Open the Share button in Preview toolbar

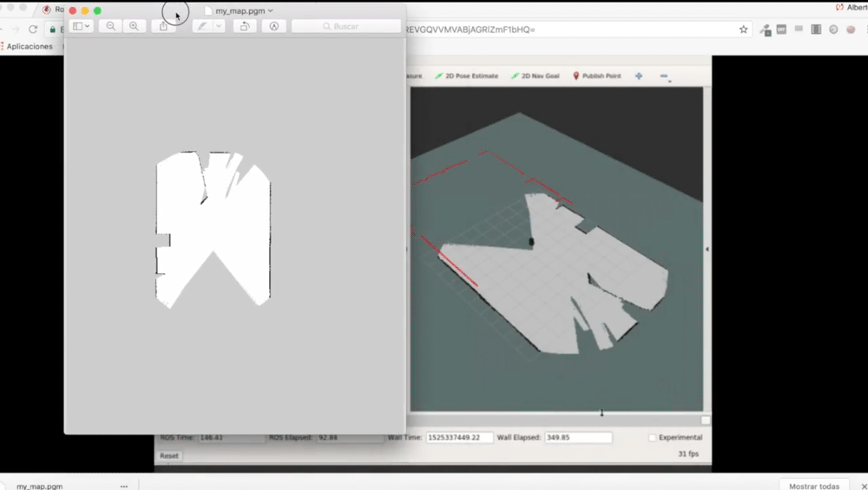(164, 27)
